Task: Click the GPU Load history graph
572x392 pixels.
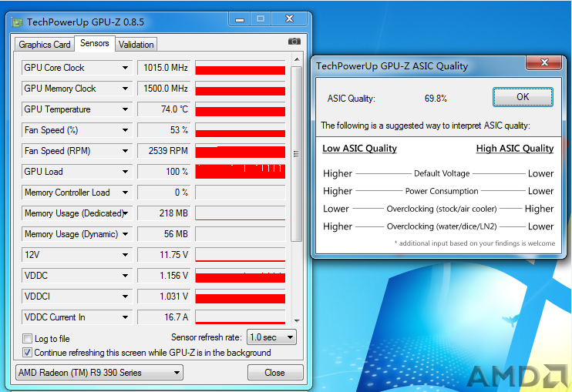Action: coord(240,172)
